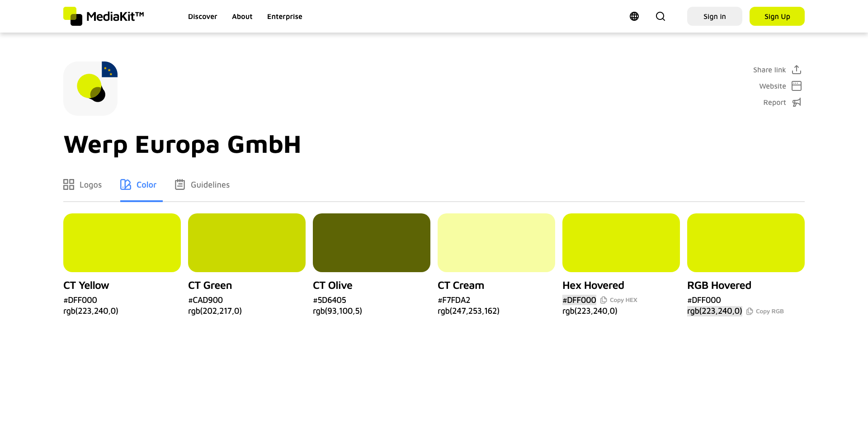Image resolution: width=868 pixels, height=434 pixels.
Task: Click the Hex Hovered color name
Action: (594, 285)
